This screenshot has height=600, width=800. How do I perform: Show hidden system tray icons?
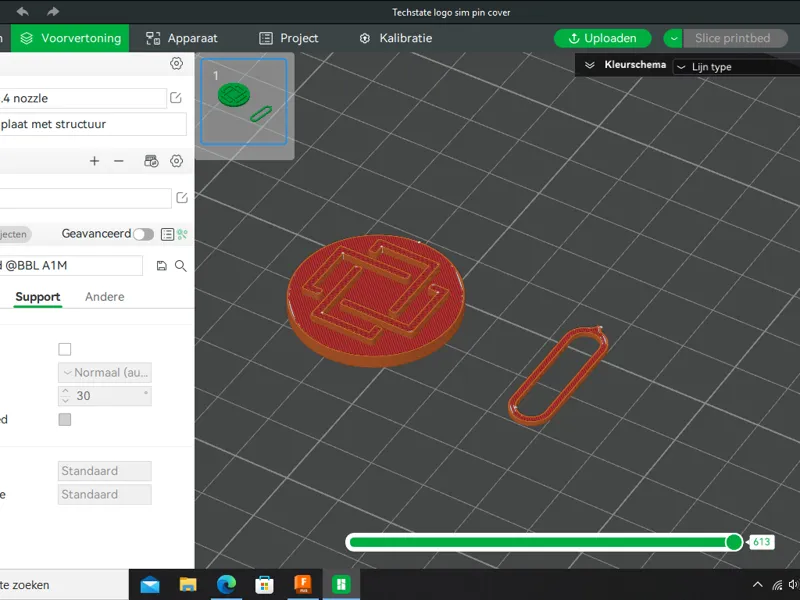tap(758, 585)
